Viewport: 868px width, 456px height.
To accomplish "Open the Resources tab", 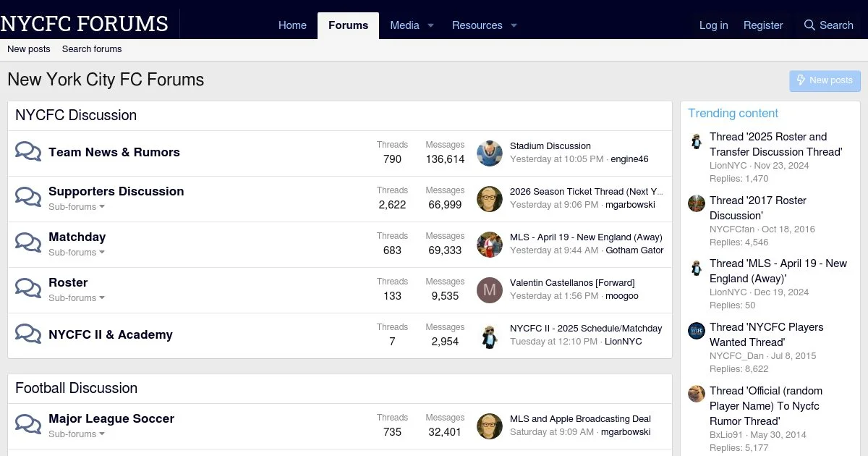I will 477,25.
